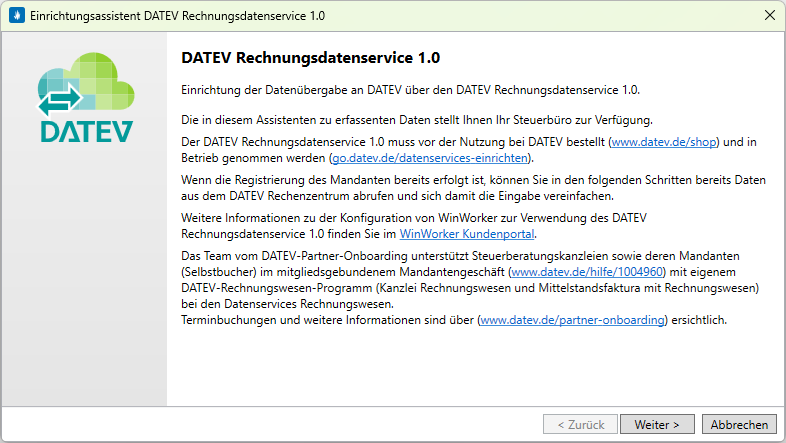Click the sentence starting 'Einrichtung der Datenübergabe'

pos(411,90)
